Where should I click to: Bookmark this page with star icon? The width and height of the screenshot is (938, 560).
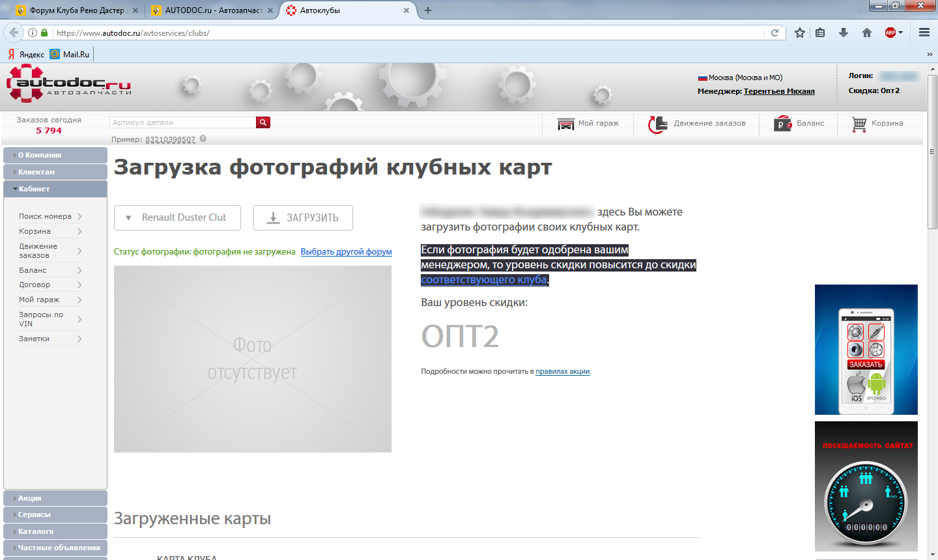coord(799,33)
